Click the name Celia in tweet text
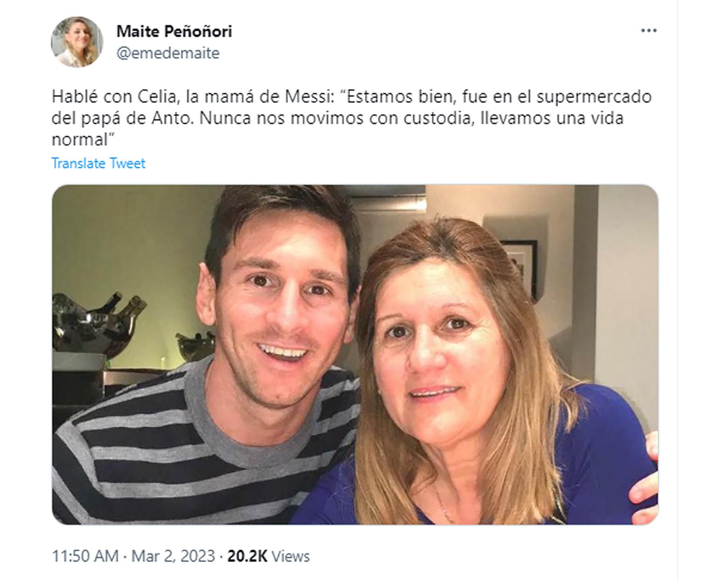The height and width of the screenshot is (582, 728). click(x=157, y=97)
